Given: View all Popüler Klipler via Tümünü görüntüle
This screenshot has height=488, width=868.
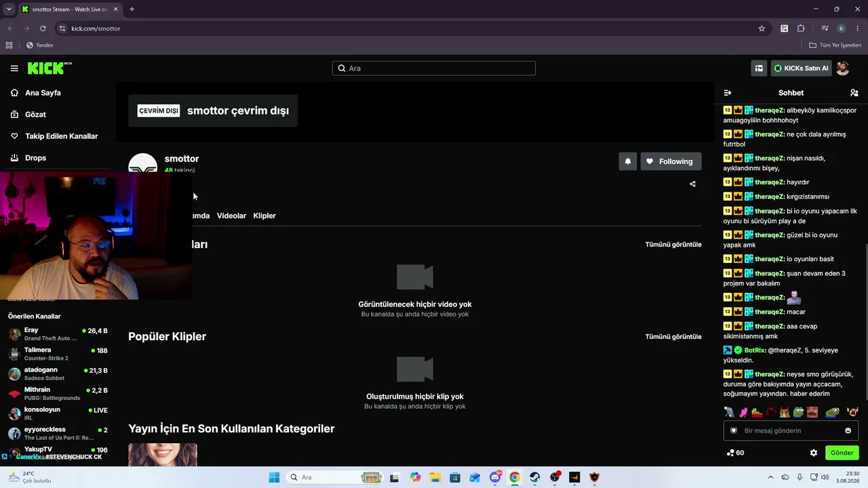Looking at the screenshot, I should click(x=673, y=336).
